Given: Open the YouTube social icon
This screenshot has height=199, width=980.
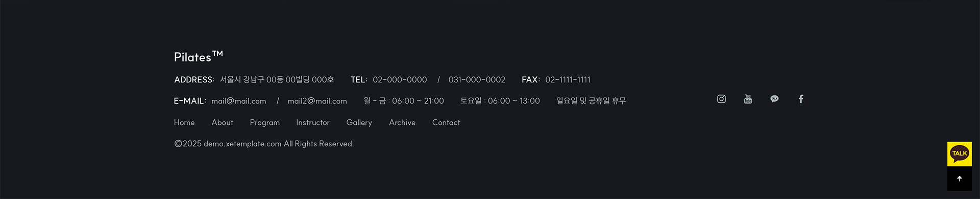Looking at the screenshot, I should (x=748, y=99).
